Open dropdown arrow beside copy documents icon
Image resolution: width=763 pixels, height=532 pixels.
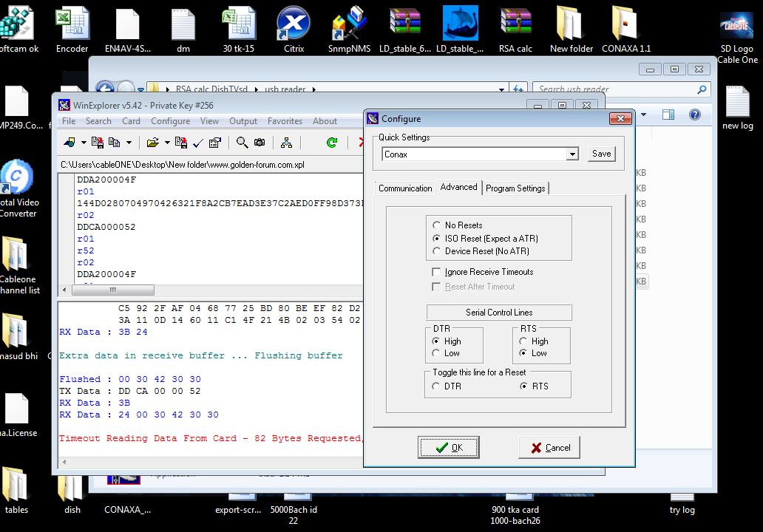click(129, 143)
